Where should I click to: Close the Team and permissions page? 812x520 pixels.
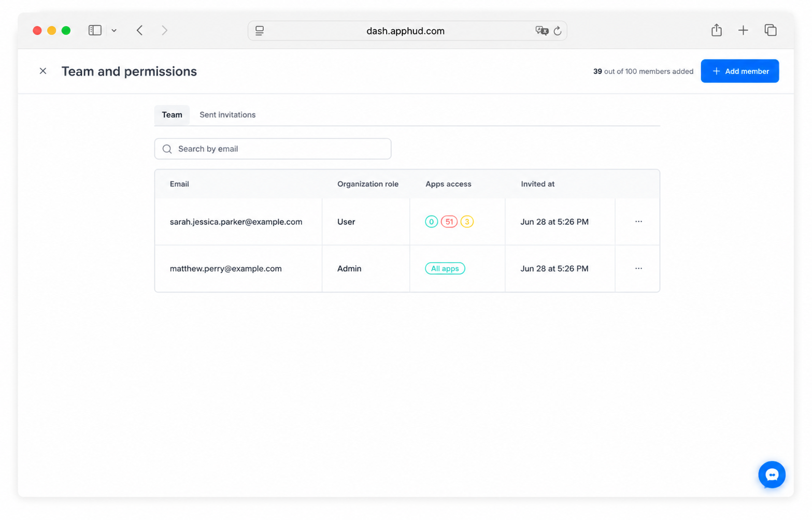coord(43,71)
